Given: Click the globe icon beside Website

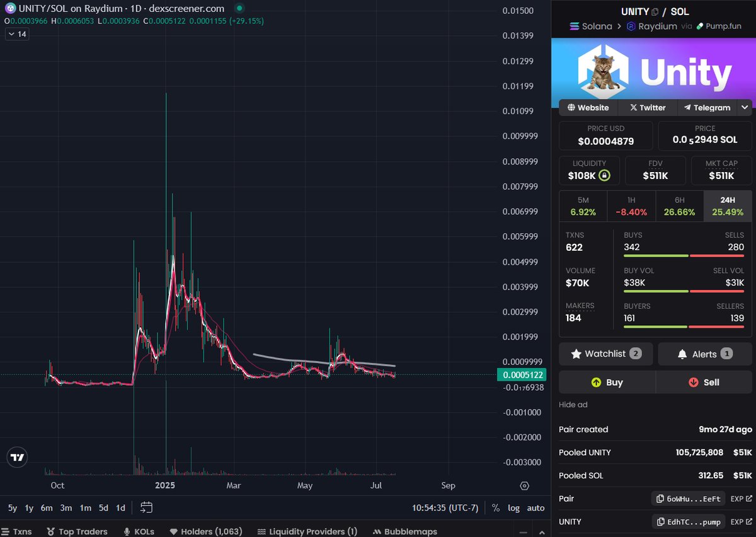Looking at the screenshot, I should tap(571, 108).
